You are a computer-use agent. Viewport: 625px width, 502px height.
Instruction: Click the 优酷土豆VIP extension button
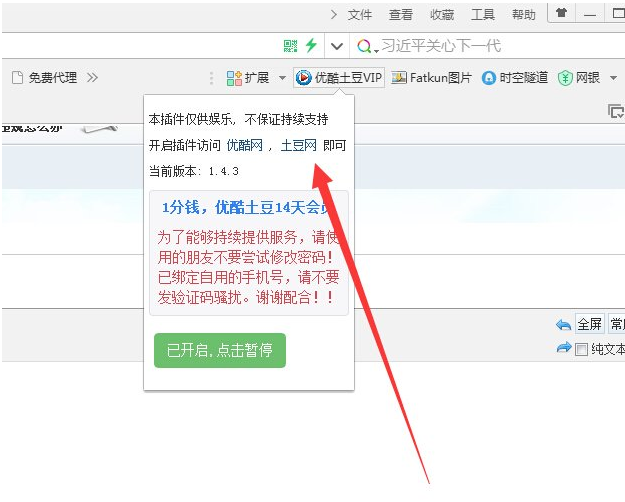339,77
